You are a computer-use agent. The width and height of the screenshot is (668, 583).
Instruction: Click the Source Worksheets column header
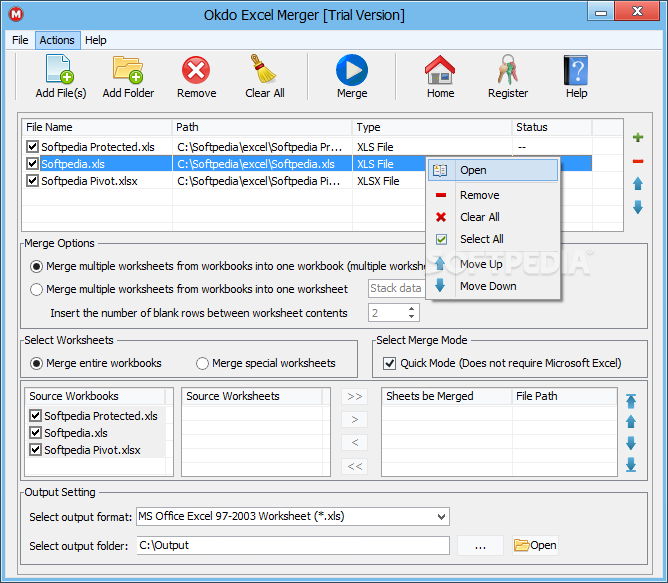point(252,396)
